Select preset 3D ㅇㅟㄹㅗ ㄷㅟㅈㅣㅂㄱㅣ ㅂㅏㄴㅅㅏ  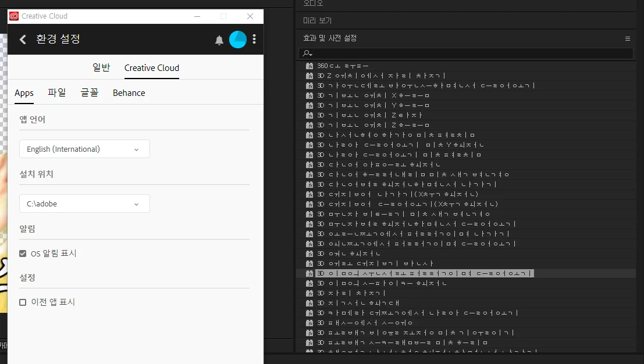[x=375, y=263]
